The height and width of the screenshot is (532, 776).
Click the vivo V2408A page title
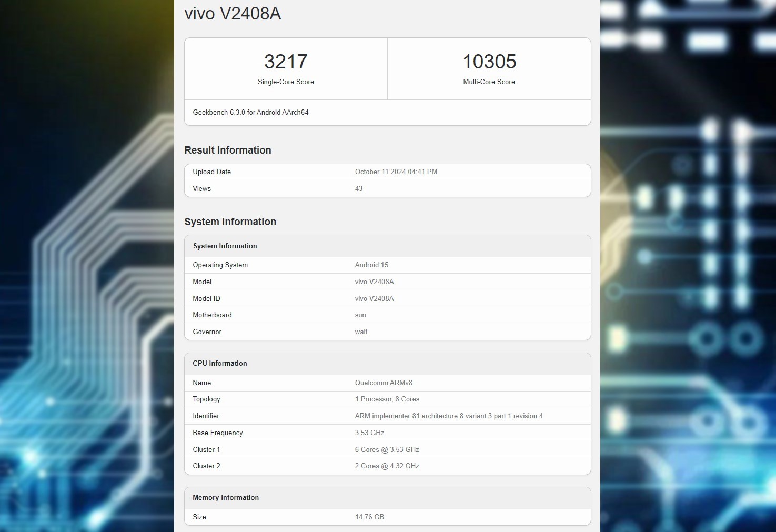point(233,14)
